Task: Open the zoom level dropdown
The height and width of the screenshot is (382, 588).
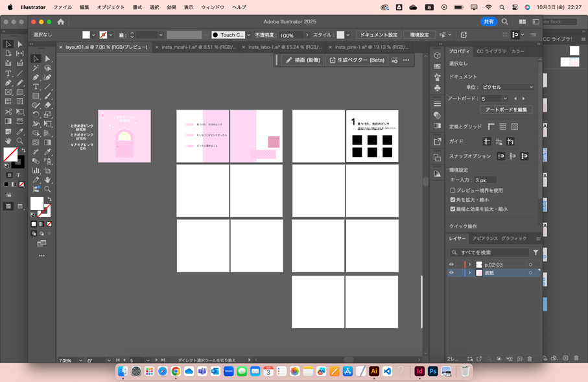Action: 80,360
